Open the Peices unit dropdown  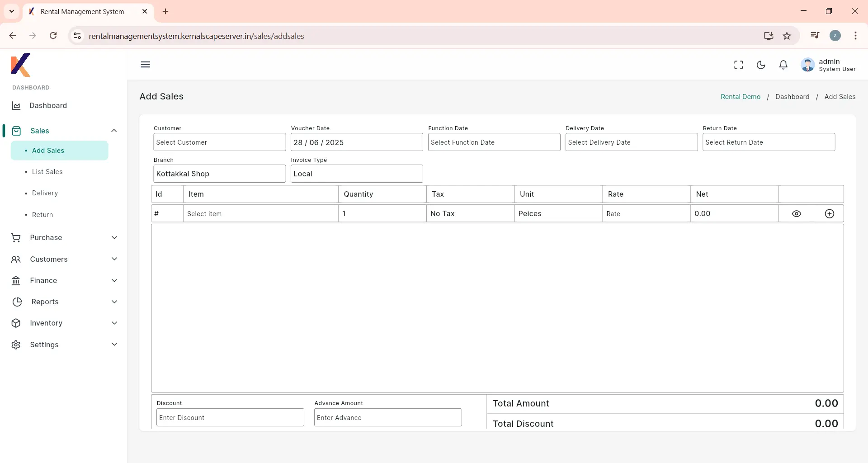pos(558,214)
